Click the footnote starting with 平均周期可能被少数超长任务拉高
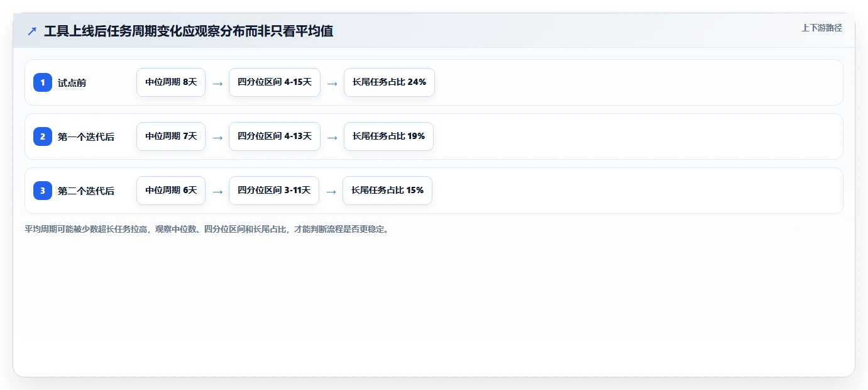The image size is (868, 390). 207,229
